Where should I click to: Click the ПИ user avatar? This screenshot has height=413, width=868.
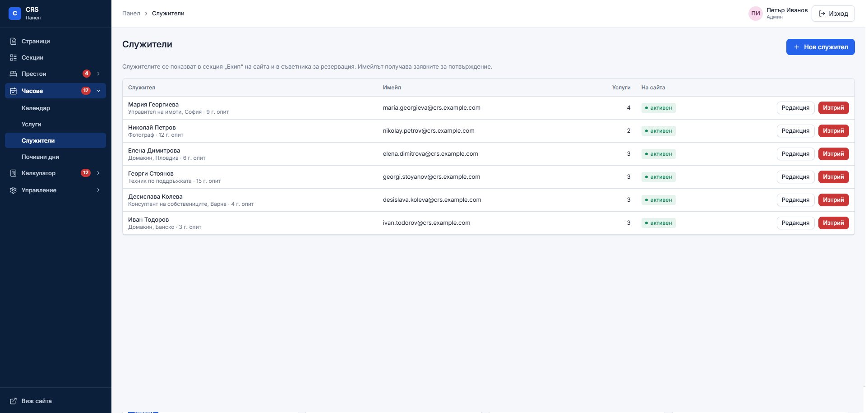click(756, 14)
